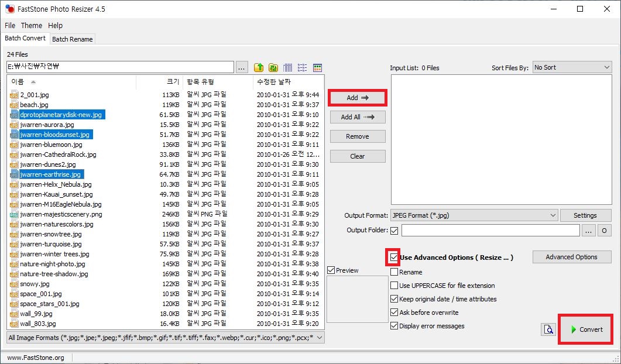This screenshot has height=364, width=621.
Task: Click PNG icon of jwarren-majesticscenery.png
Action: tap(14, 214)
